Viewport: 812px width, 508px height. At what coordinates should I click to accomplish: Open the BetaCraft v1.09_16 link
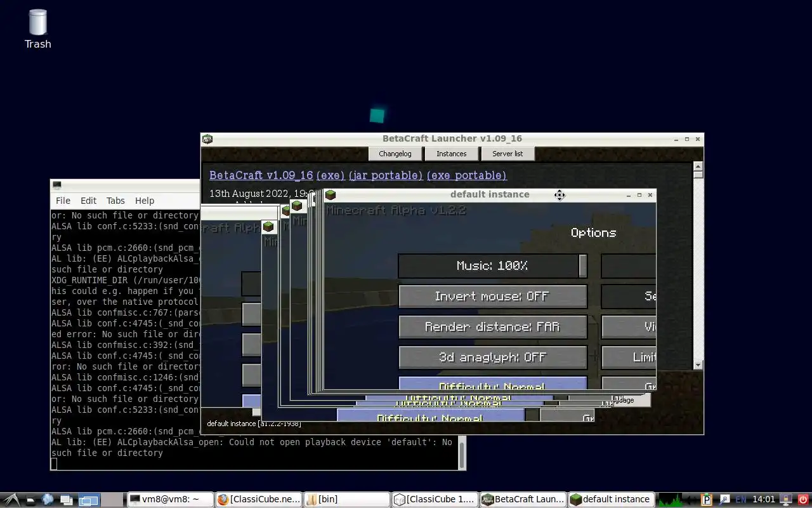click(x=261, y=175)
